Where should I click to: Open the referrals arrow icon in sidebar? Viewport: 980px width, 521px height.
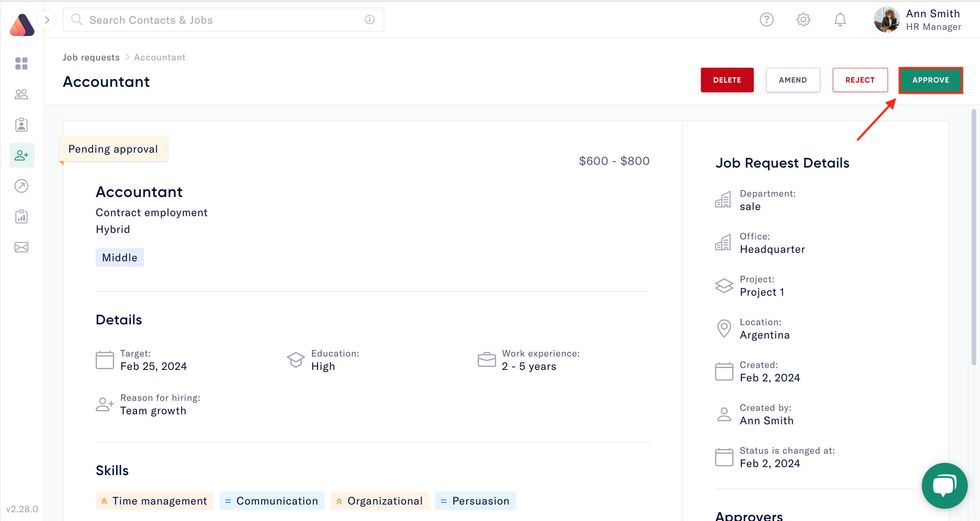tap(21, 186)
